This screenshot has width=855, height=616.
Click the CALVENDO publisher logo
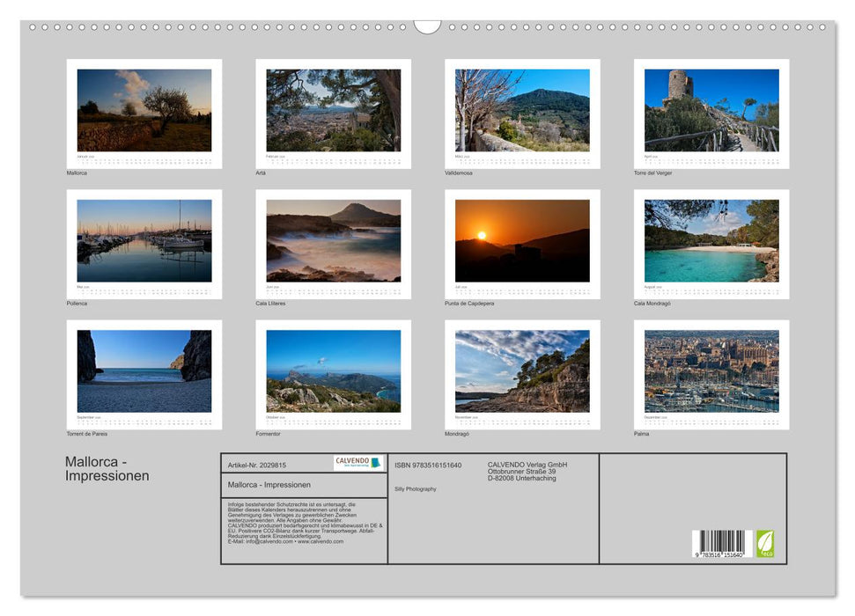(x=355, y=463)
